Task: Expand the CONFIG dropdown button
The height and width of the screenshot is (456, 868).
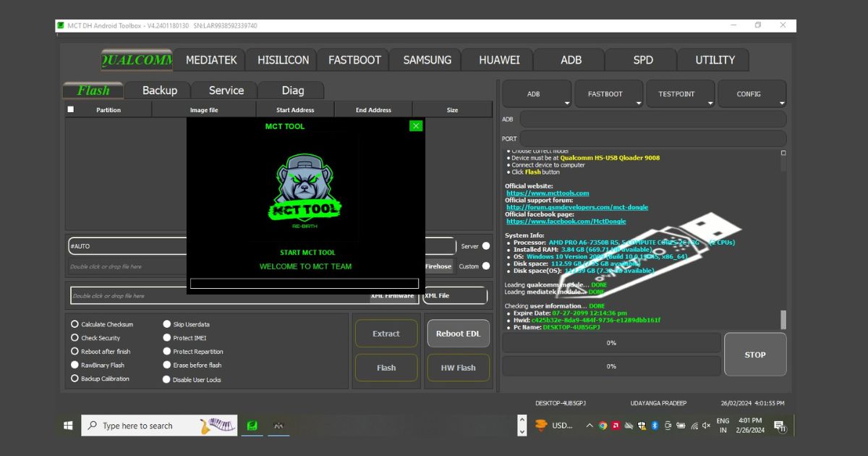Action: pos(752,94)
